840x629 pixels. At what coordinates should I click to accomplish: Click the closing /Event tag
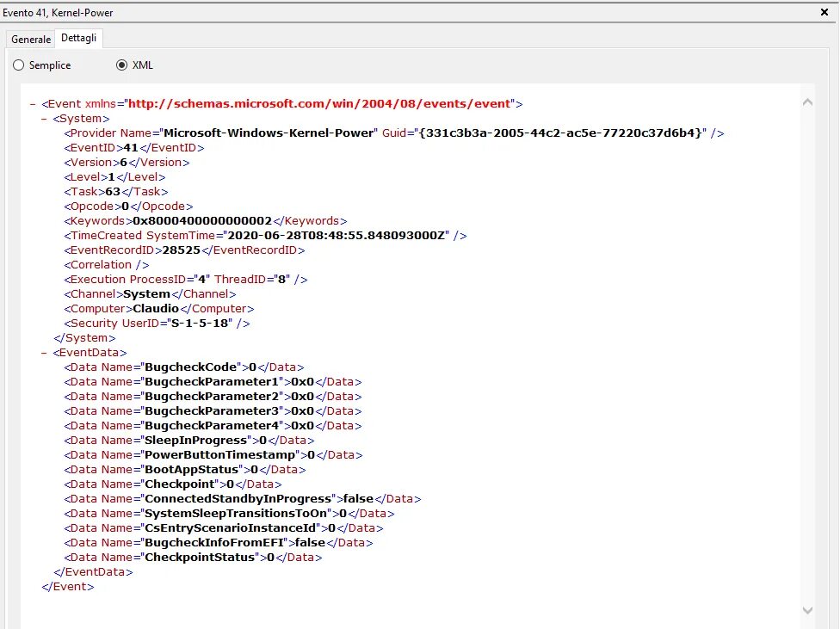point(68,587)
